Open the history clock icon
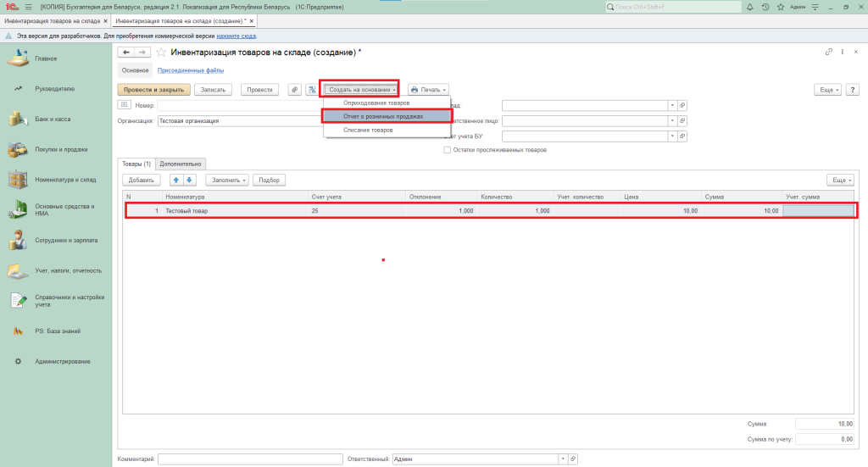 (765, 7)
